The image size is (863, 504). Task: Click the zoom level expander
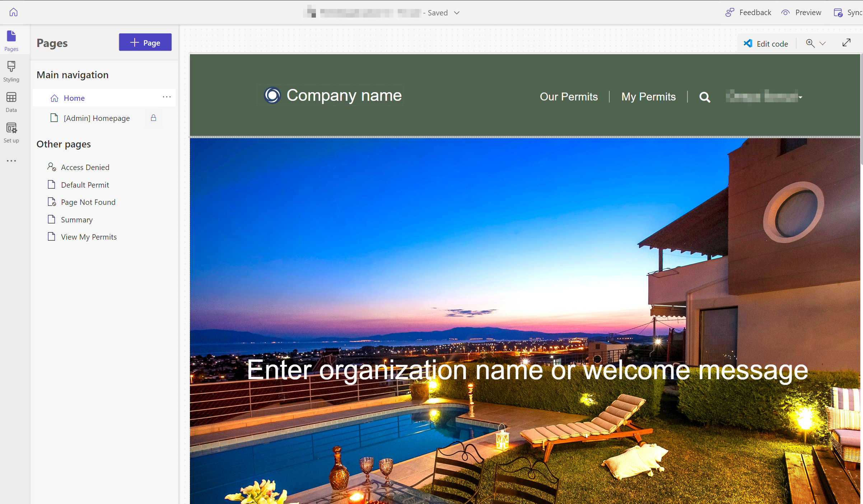[823, 43]
